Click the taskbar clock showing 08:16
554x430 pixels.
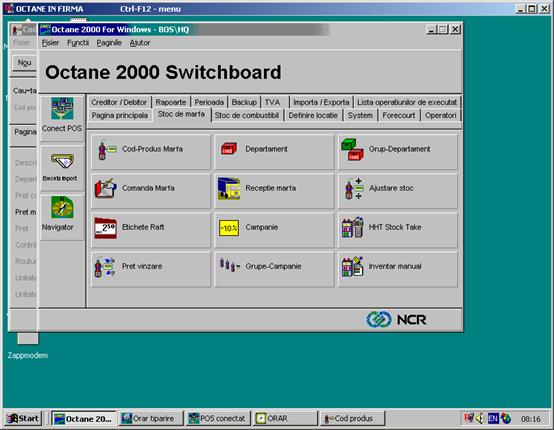point(531,419)
